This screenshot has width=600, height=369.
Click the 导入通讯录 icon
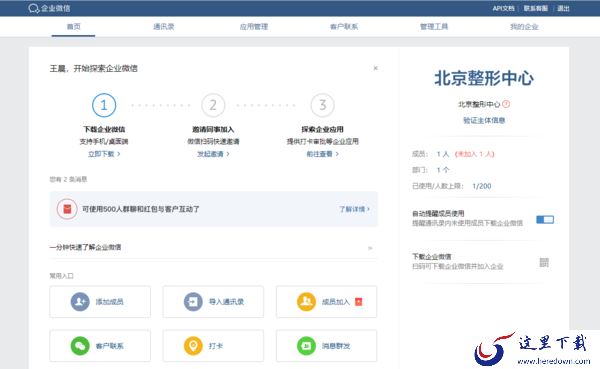point(193,302)
